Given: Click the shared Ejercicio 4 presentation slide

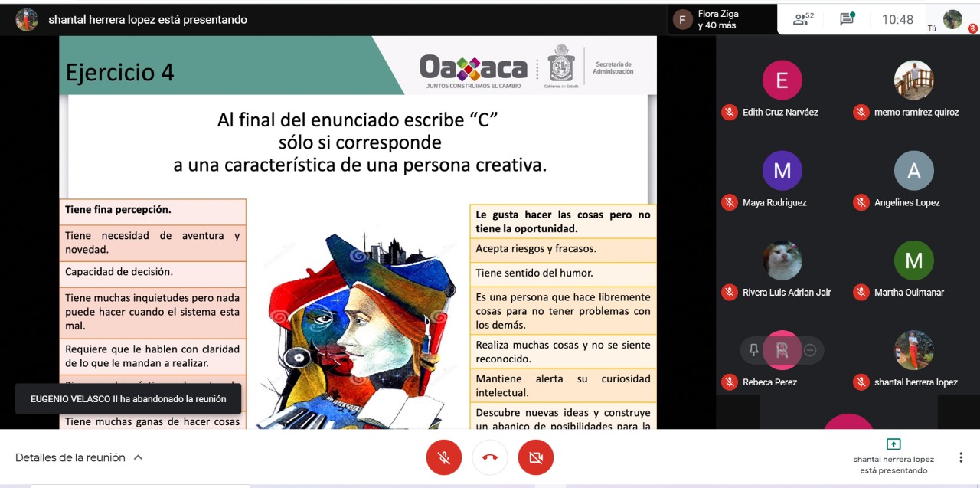Looking at the screenshot, I should (358, 230).
